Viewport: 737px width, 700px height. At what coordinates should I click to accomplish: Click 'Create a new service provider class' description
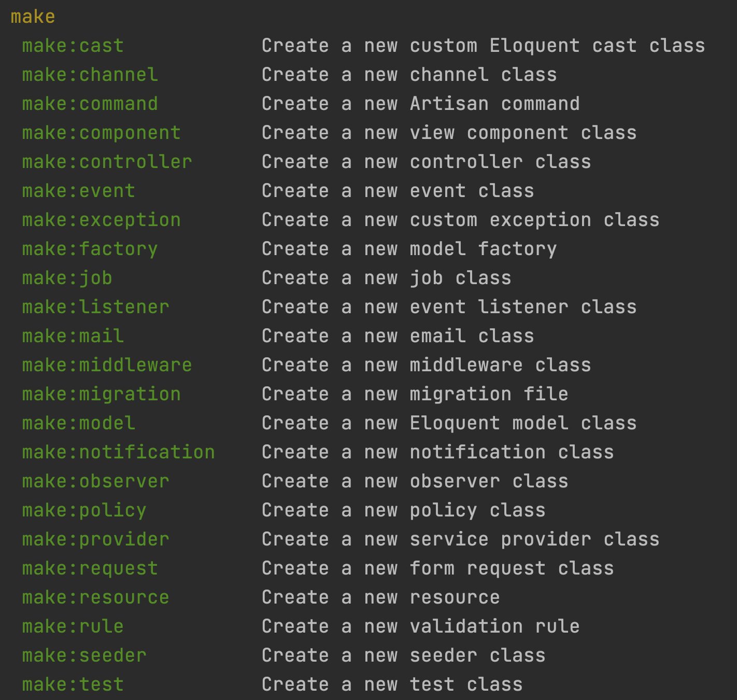tap(461, 539)
